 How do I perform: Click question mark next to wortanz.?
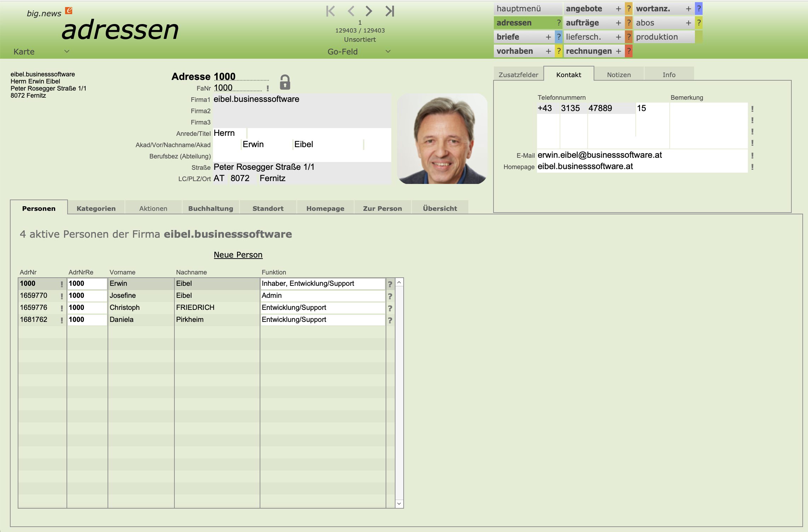699,8
